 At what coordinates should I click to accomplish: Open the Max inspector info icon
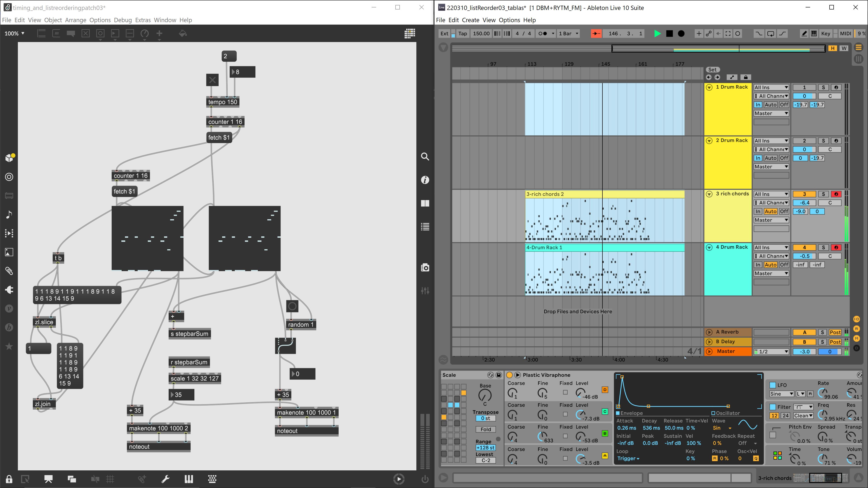coord(425,180)
